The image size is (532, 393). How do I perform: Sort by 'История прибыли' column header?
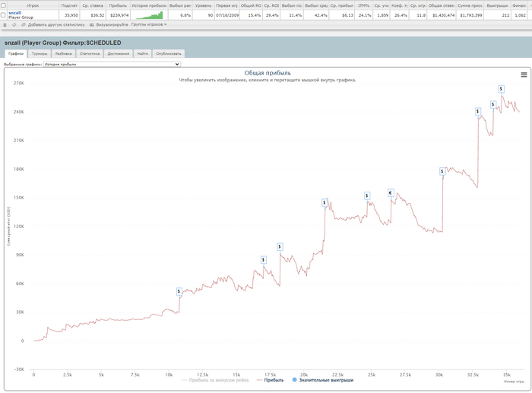149,5
